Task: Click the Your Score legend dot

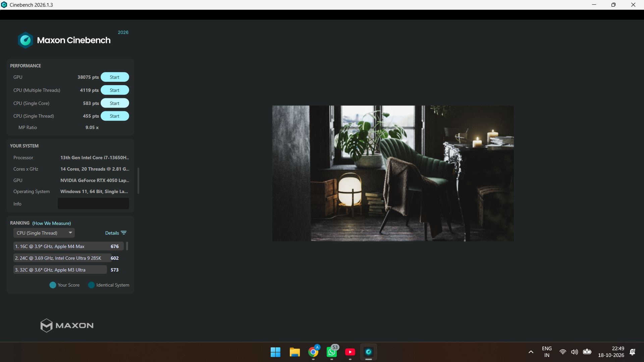Action: [53, 285]
